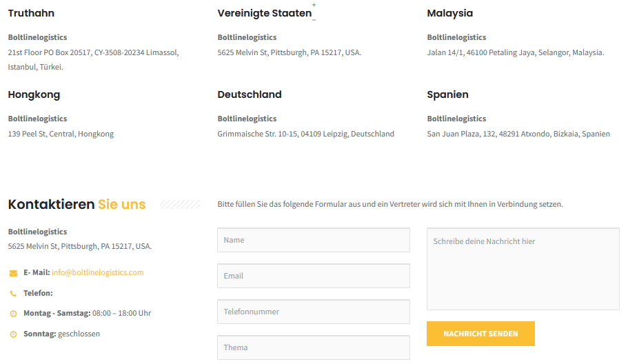This screenshot has width=628, height=364.
Task: Click the small minus icon below Vereinigte Staaten
Action: [x=314, y=19]
